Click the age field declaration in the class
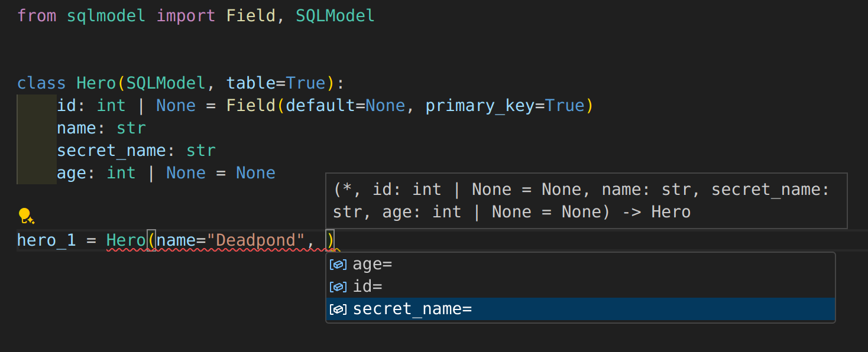The height and width of the screenshot is (352, 868). coord(72,173)
